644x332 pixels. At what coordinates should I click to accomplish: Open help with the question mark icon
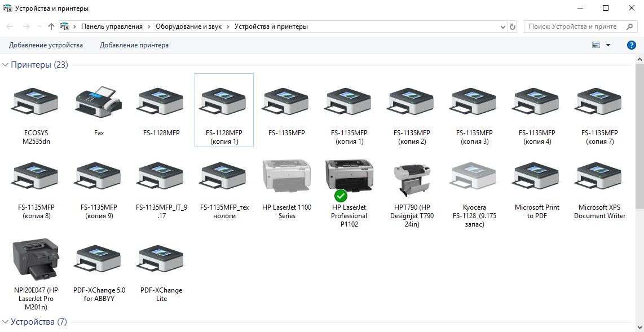(632, 45)
